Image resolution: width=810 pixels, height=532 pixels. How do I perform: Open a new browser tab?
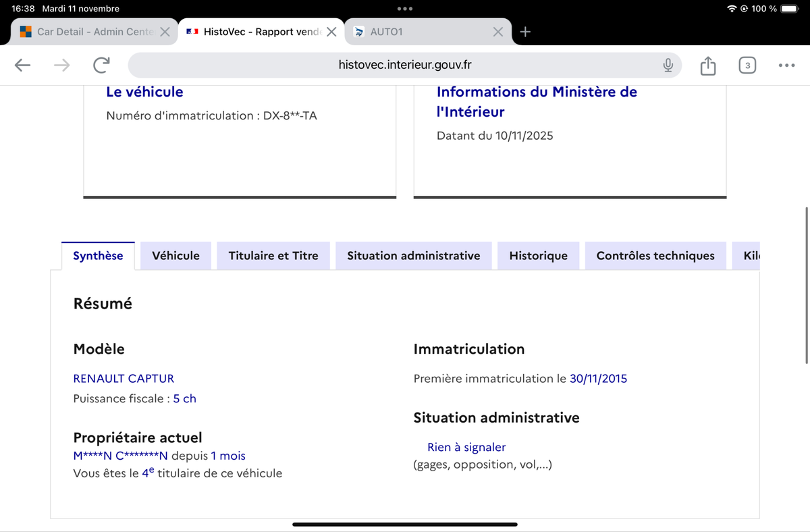pos(526,32)
